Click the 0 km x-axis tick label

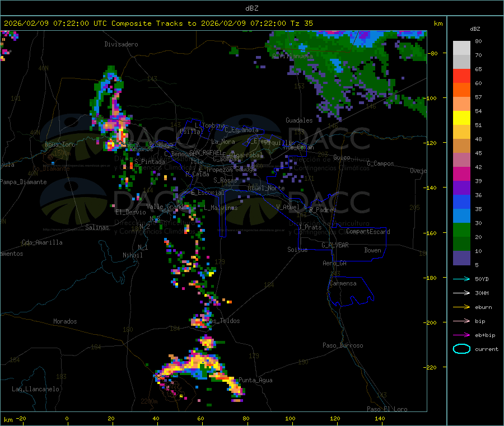pos(67,418)
